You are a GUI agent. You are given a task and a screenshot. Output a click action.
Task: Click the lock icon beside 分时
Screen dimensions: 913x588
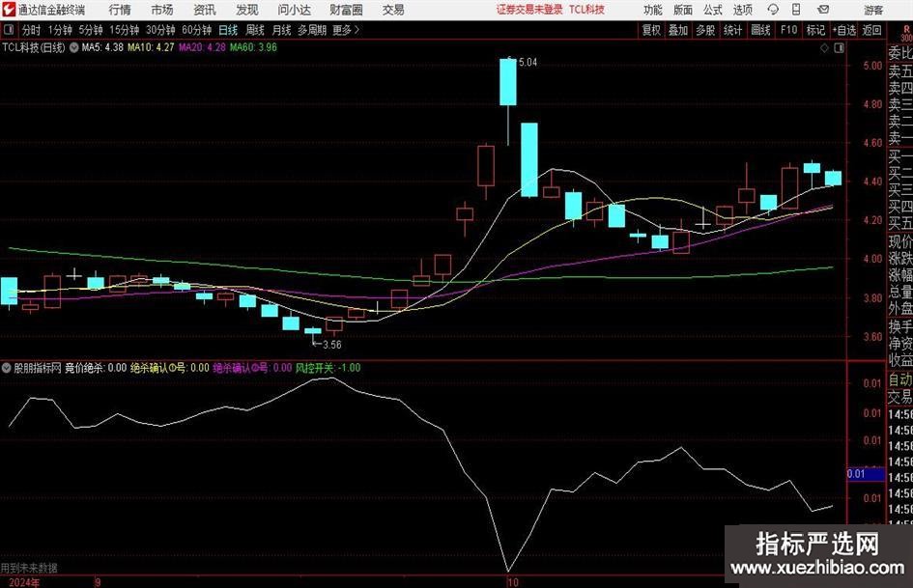[x=11, y=30]
